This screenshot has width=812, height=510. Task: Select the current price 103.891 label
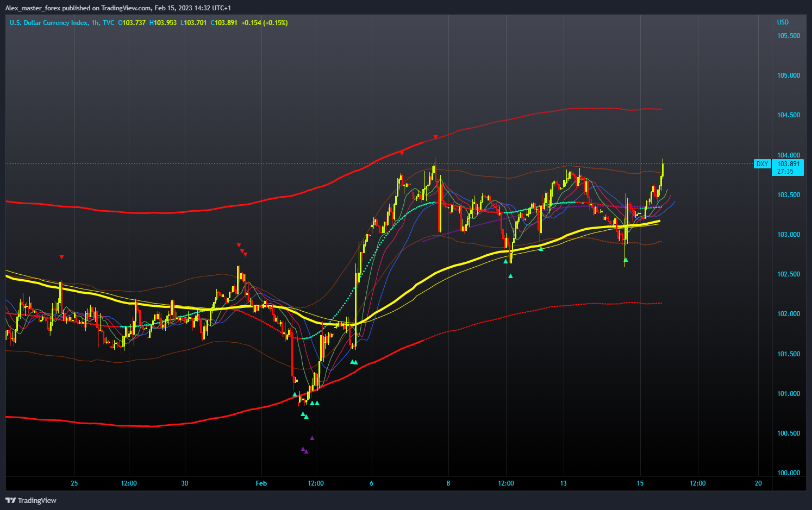[788, 164]
